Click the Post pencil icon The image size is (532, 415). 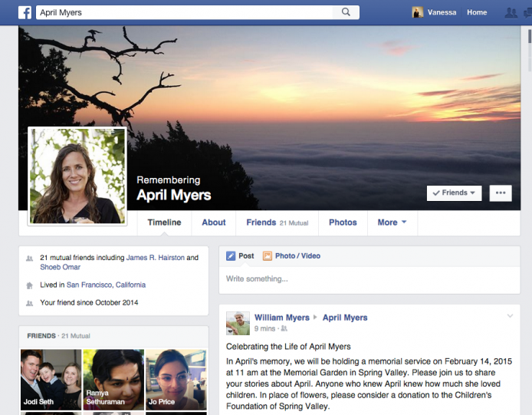pos(231,256)
